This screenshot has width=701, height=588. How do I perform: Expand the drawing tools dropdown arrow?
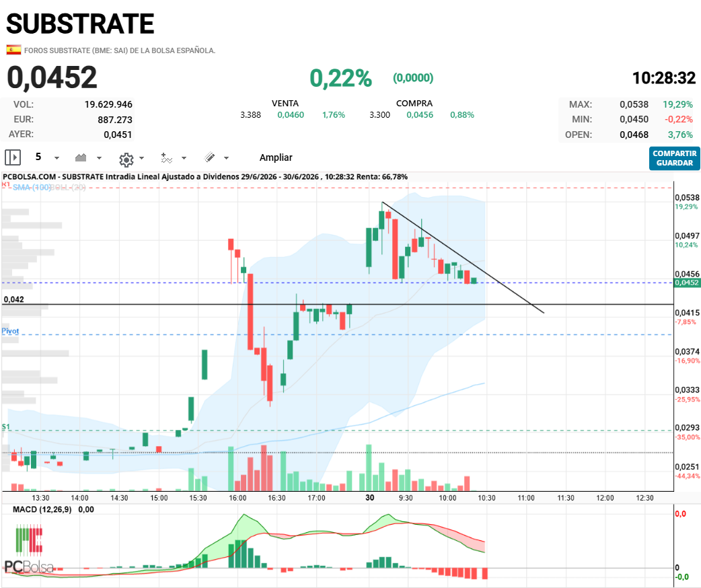pyautogui.click(x=226, y=158)
